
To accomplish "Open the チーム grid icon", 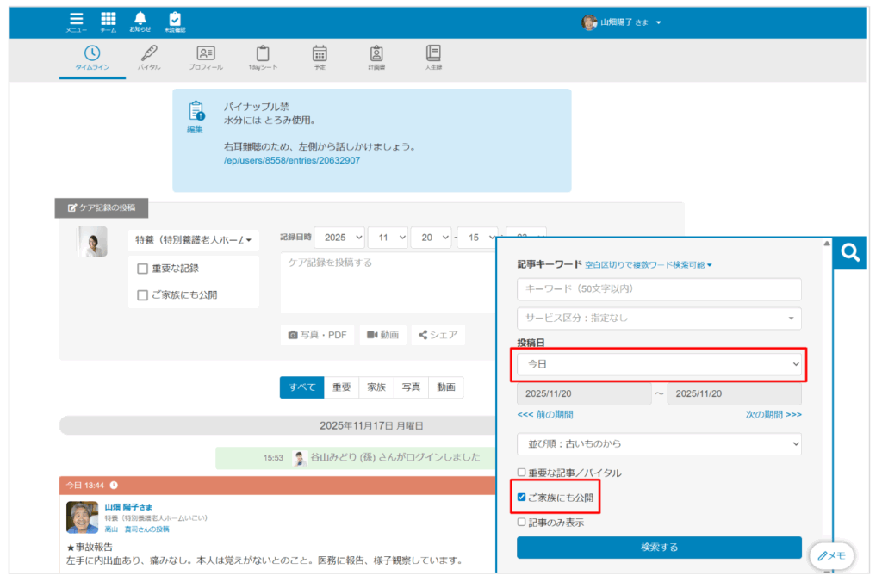I will pos(109,19).
